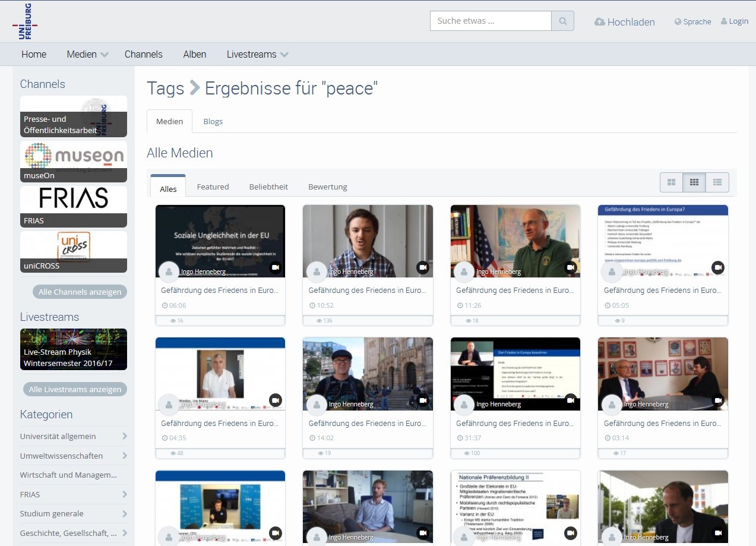The image size is (756, 546).
Task: Switch to medium grid view
Action: (x=694, y=182)
